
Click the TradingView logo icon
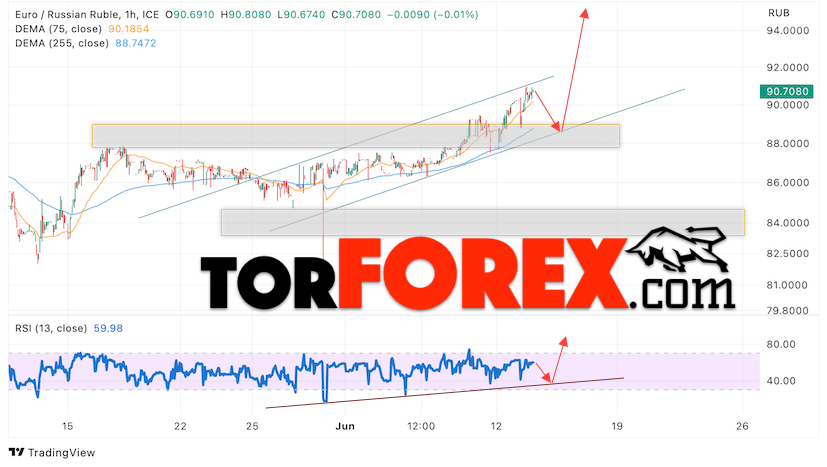coord(16,452)
